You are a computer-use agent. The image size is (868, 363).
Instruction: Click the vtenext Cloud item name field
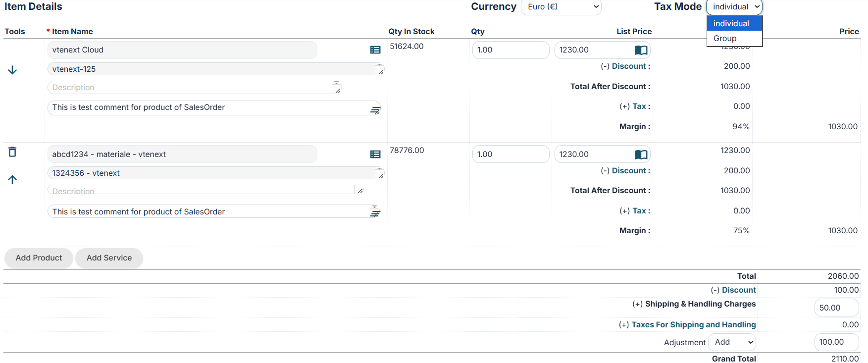(x=182, y=50)
